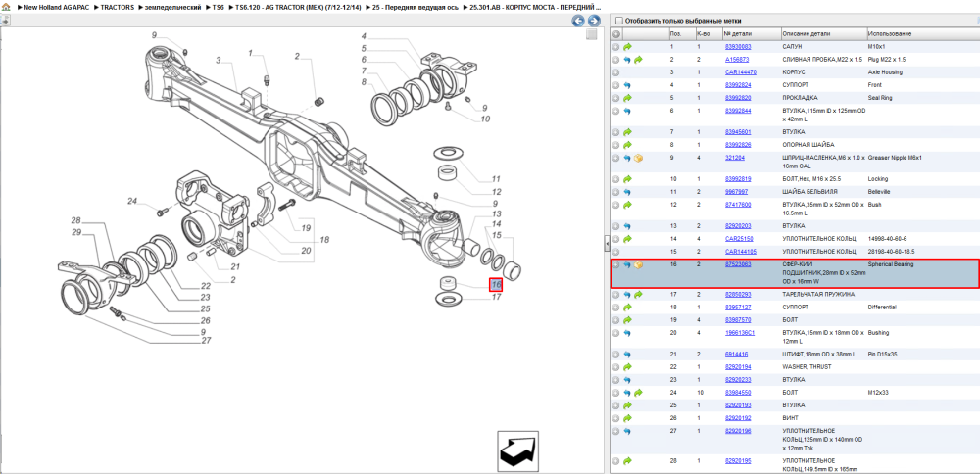The image size is (980, 474).
Task: Click the blue arrow icon in row 16 Spherical Bearing
Action: coord(627,264)
